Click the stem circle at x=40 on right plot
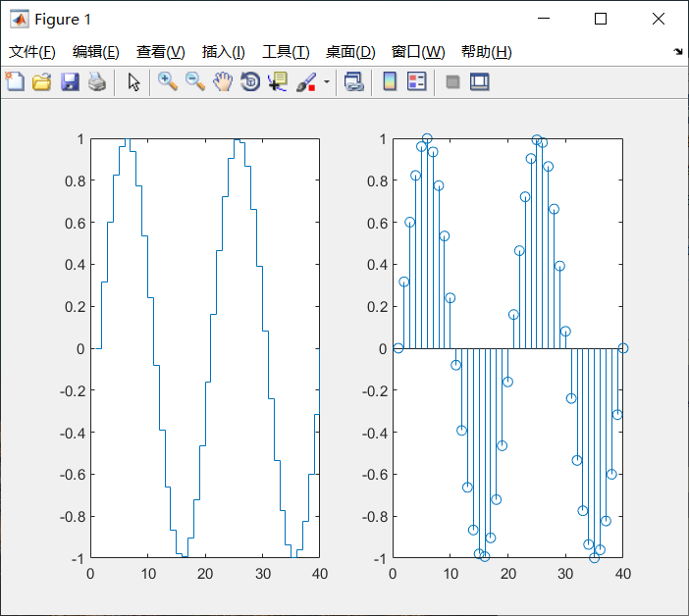689x616 pixels. pos(622,348)
